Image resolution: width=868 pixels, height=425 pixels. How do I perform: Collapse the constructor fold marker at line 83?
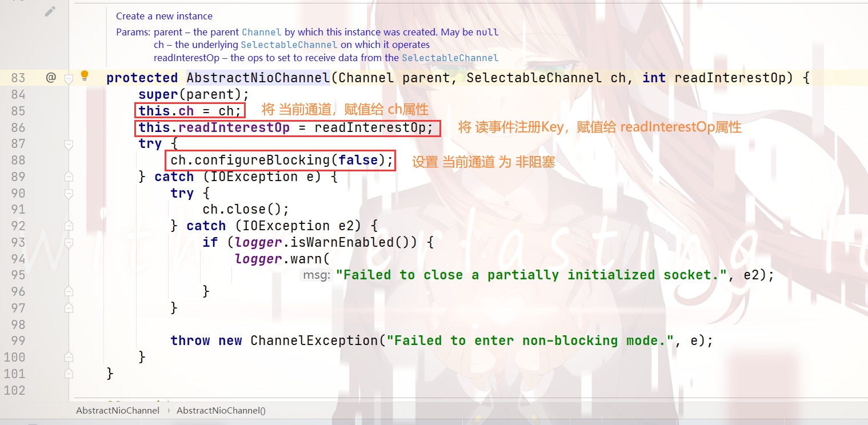coord(69,78)
